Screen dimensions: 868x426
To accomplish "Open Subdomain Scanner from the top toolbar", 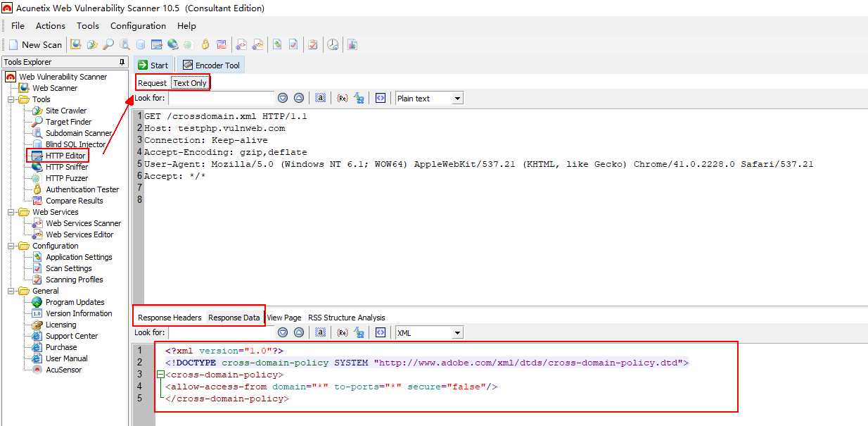I will [x=125, y=44].
